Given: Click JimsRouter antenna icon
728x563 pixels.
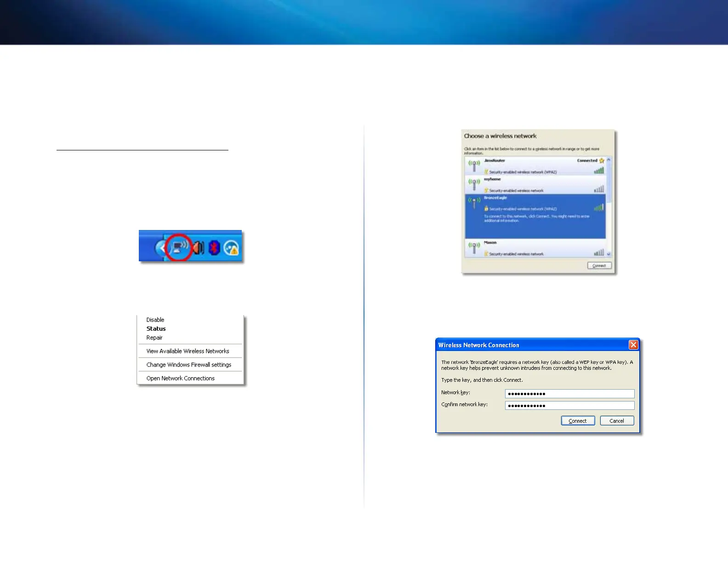Looking at the screenshot, I should click(474, 166).
